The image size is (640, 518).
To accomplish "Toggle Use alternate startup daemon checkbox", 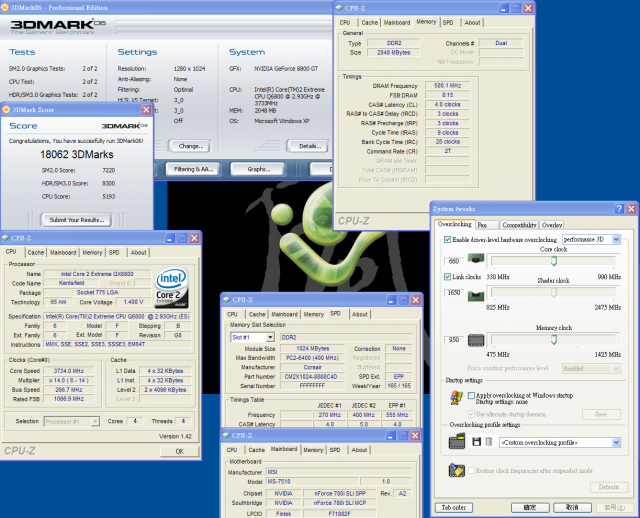I will click(x=471, y=414).
